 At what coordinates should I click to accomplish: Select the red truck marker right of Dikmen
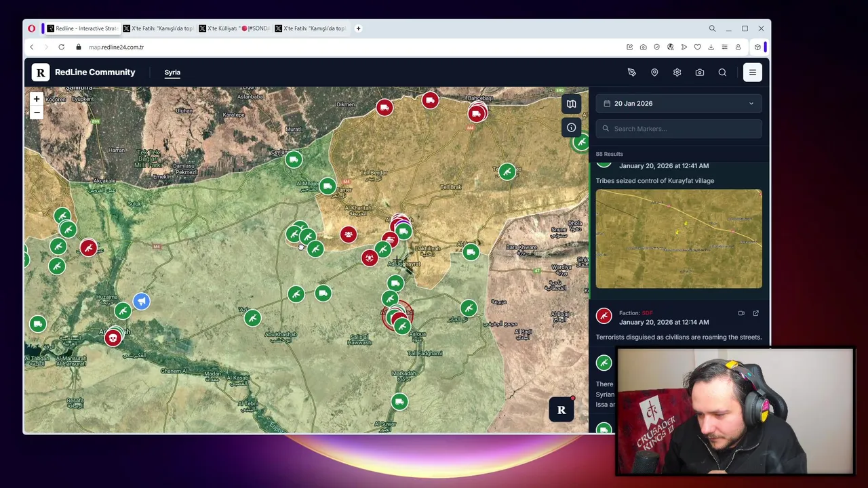(384, 108)
